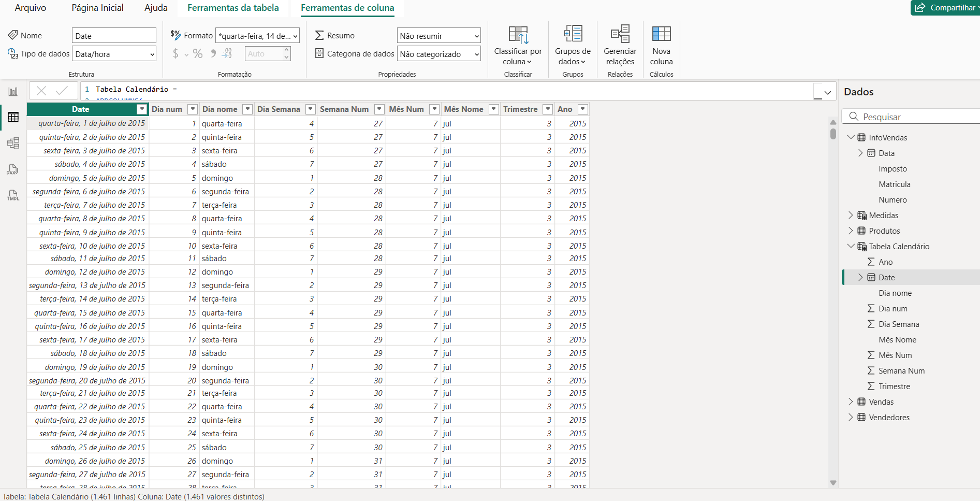Apply currency format with the dollar icon
The height and width of the screenshot is (501, 980).
pyautogui.click(x=175, y=53)
